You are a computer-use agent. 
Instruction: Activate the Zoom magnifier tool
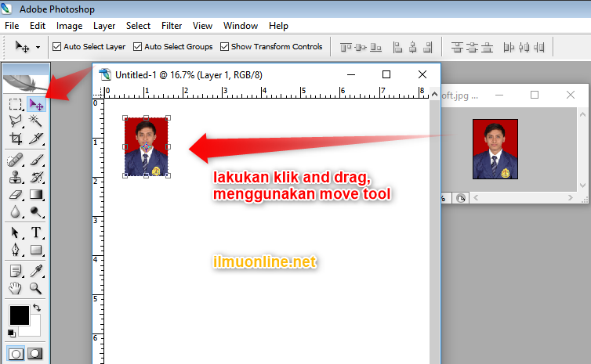point(36,288)
